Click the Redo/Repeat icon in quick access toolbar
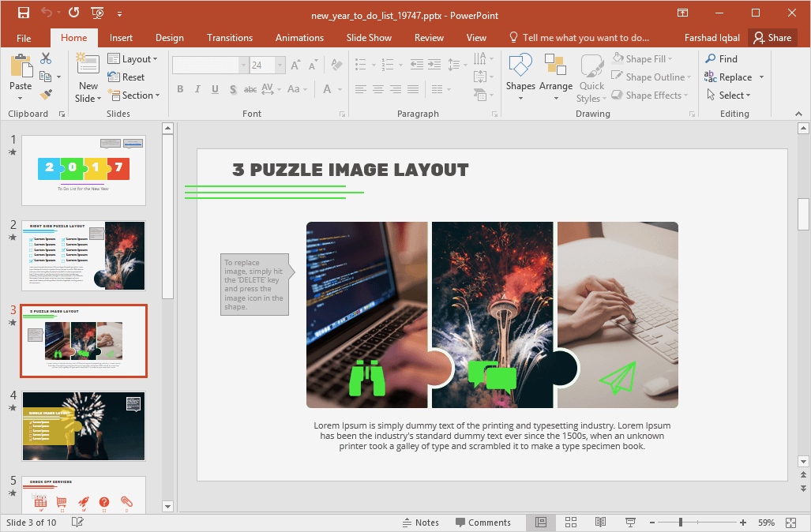Screen dimensions: 811x532 pos(74,13)
